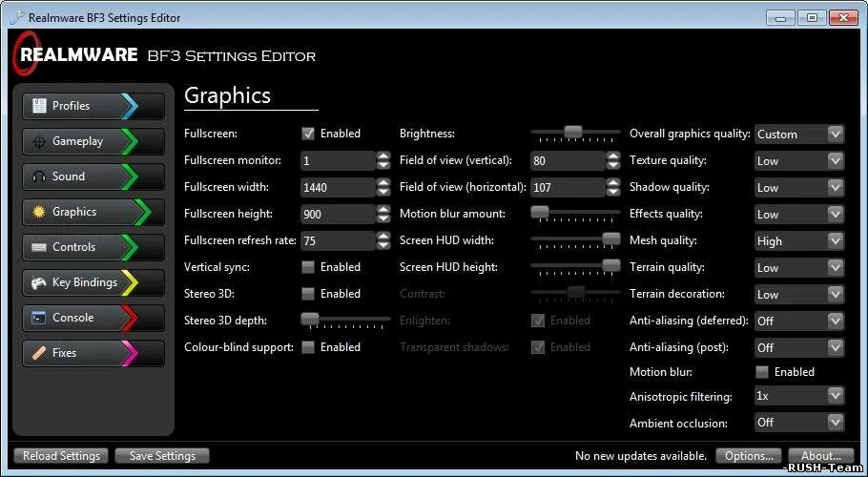Go to the Controls tab

(93, 247)
